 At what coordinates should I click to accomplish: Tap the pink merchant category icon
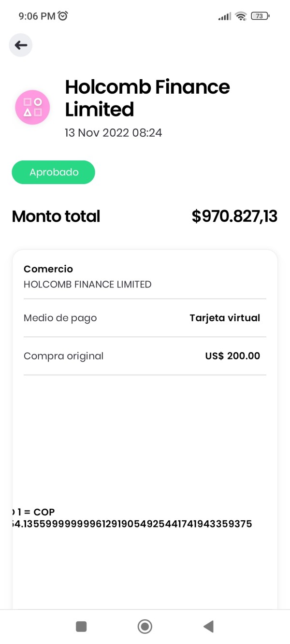pyautogui.click(x=32, y=107)
